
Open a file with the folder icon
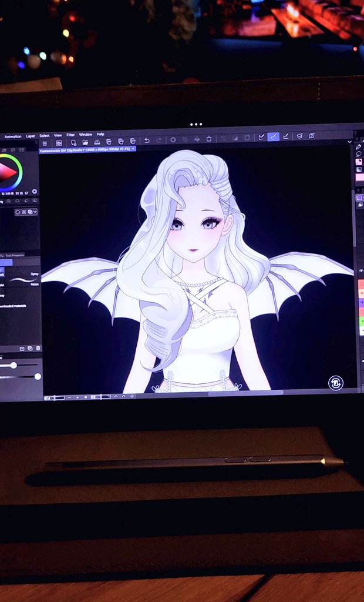(85, 142)
